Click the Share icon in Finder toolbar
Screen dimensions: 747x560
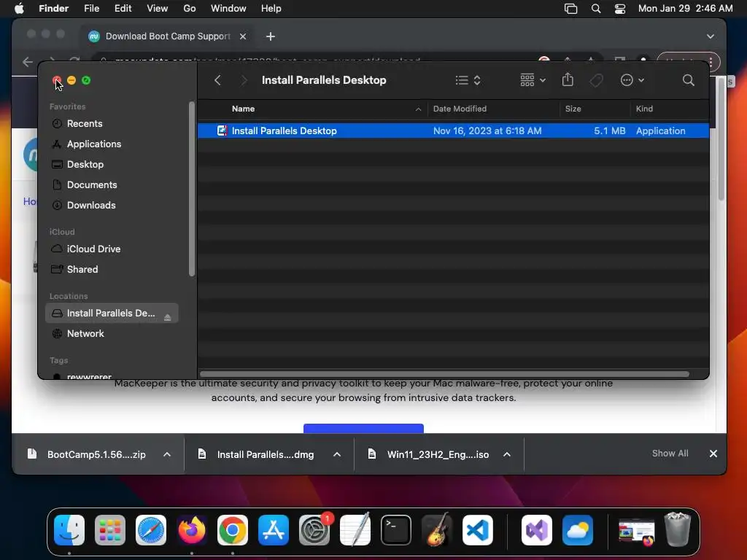[568, 79]
